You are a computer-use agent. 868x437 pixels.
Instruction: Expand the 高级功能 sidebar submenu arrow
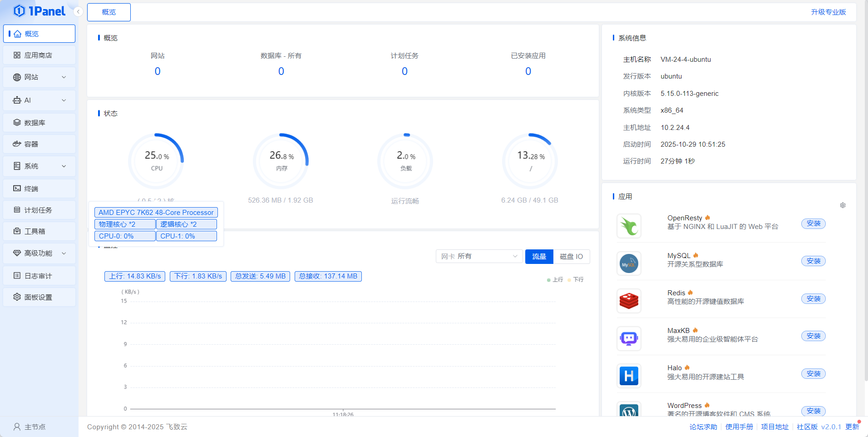click(64, 253)
